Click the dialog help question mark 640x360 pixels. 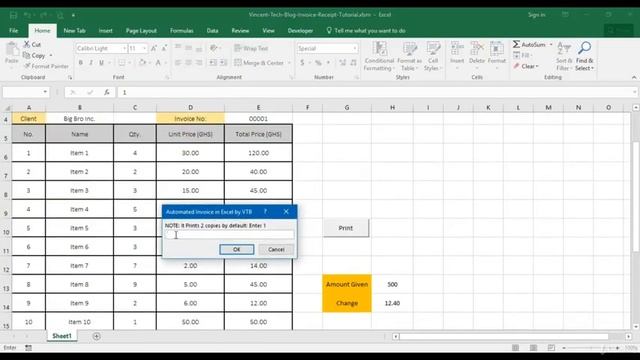click(265, 211)
